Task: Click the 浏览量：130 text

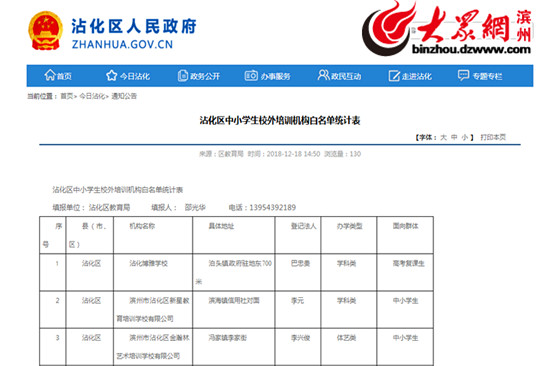Action: (342, 154)
